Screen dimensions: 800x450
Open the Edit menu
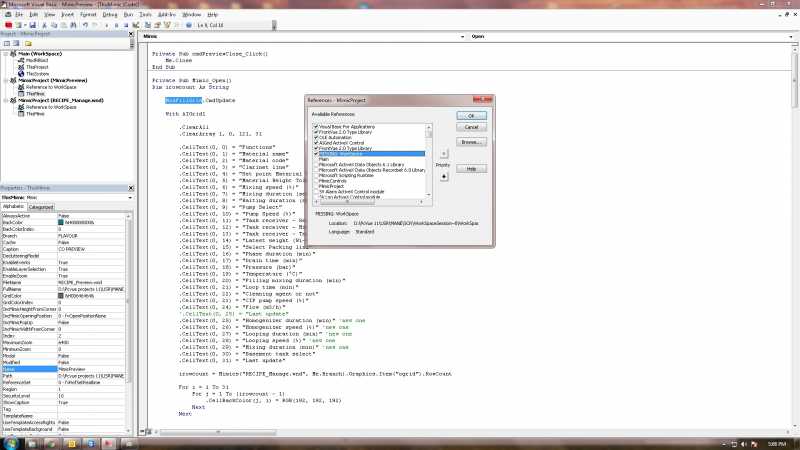34,15
